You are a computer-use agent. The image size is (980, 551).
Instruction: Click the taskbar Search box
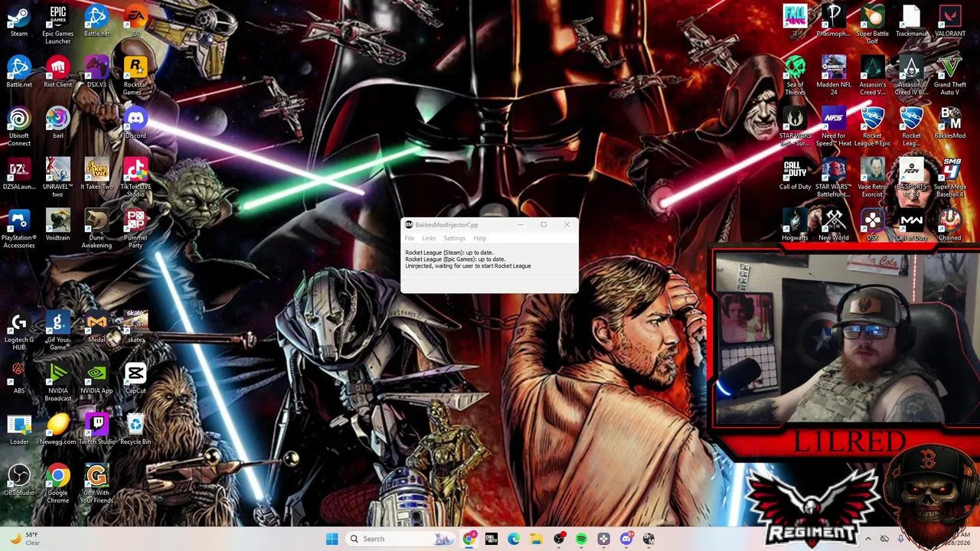click(402, 539)
